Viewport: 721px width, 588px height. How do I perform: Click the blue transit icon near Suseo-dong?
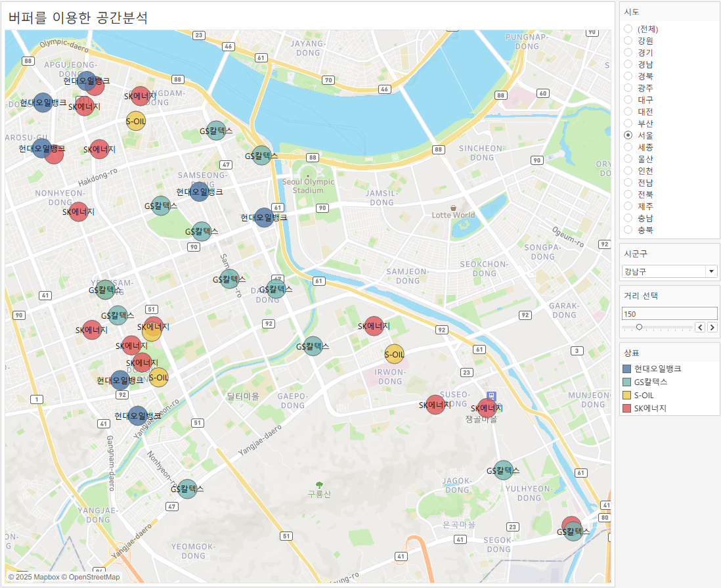pyautogui.click(x=491, y=396)
